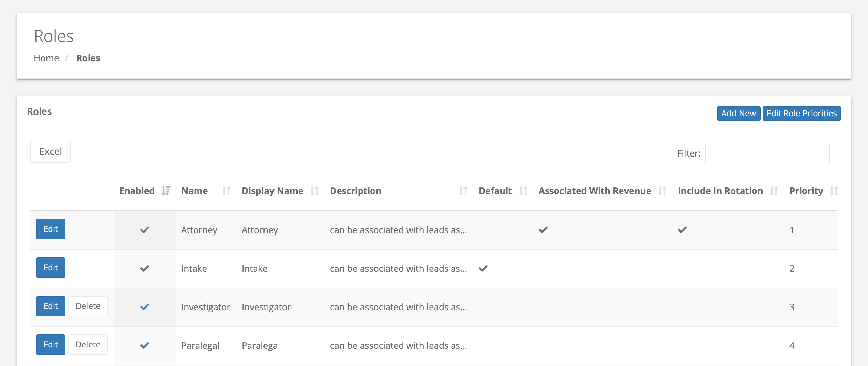The height and width of the screenshot is (366, 868).
Task: Sort by Associated With Revenue
Action: [662, 191]
